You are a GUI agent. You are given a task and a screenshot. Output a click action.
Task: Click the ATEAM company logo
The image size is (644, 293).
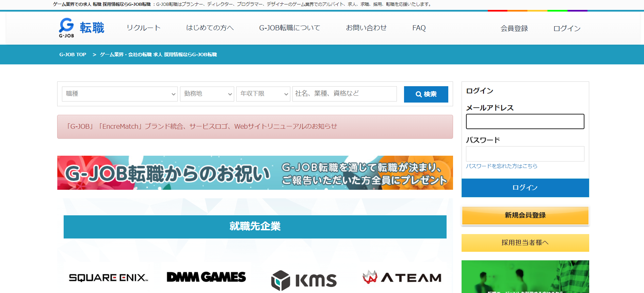[x=402, y=278]
